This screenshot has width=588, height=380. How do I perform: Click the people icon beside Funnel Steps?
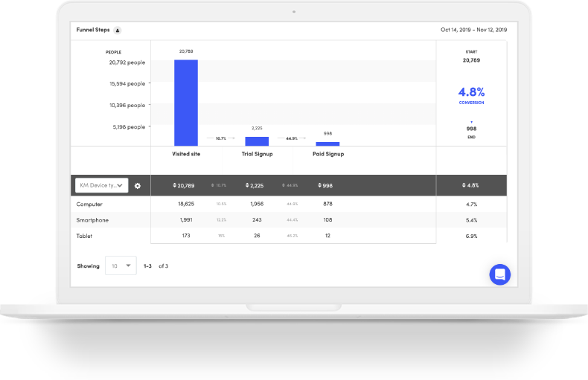point(118,30)
